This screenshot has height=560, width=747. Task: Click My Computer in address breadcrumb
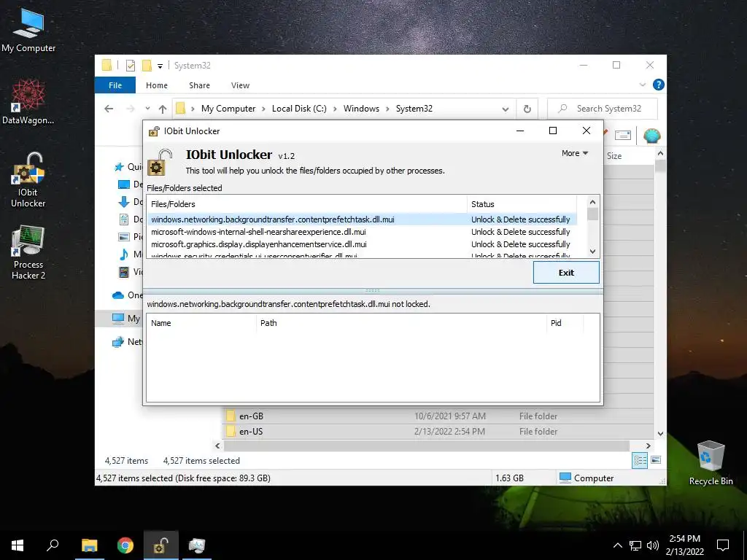point(228,109)
